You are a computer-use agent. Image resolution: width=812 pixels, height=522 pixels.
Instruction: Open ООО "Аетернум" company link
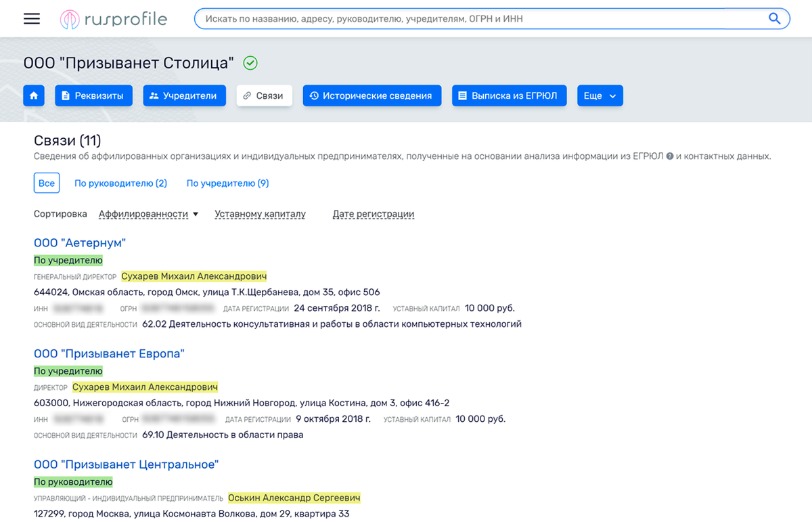tap(80, 243)
